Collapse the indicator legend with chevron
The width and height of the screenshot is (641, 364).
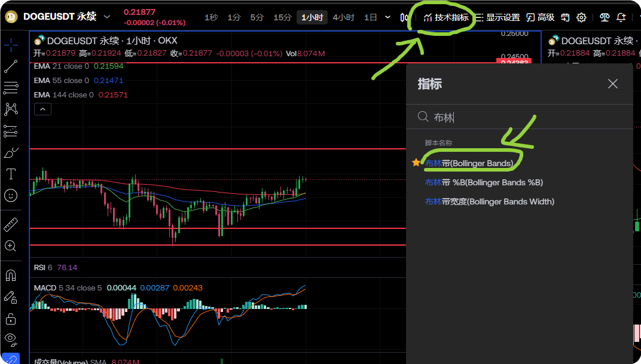pyautogui.click(x=42, y=109)
